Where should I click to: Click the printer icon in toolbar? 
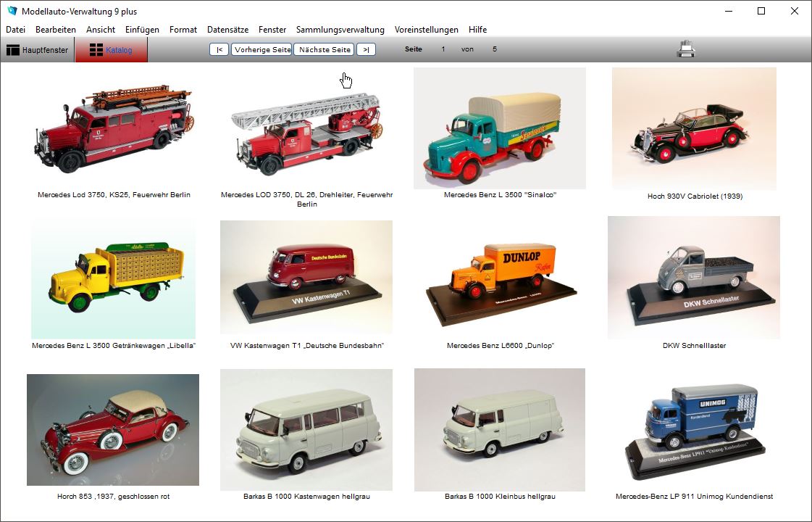(685, 49)
